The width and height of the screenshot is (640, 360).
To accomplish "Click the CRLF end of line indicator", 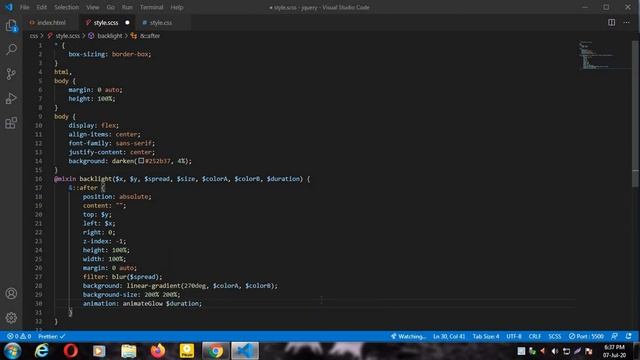I will [x=535, y=336].
